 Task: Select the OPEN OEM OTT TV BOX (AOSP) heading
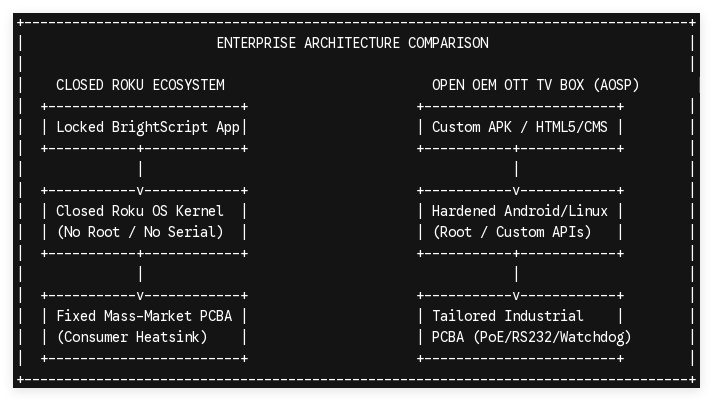pos(535,85)
